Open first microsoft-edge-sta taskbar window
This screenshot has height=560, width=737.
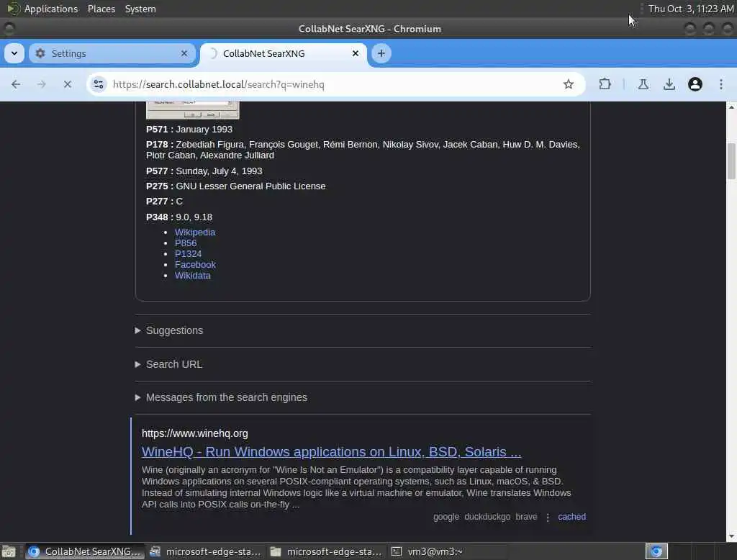point(205,551)
